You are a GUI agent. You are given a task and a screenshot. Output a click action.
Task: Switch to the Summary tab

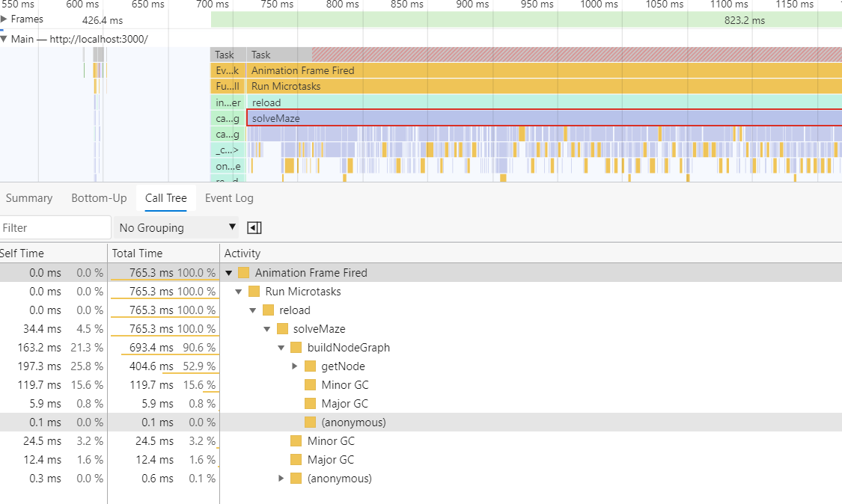[x=29, y=198]
